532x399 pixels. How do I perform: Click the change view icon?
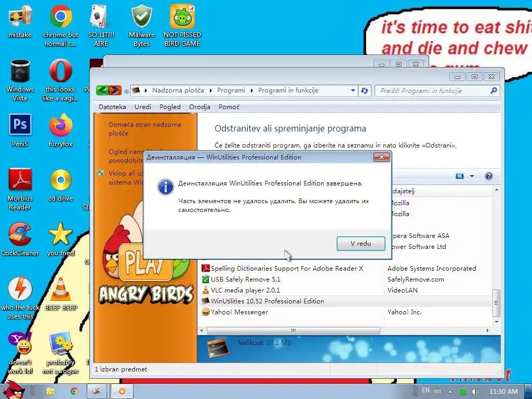pos(460,176)
